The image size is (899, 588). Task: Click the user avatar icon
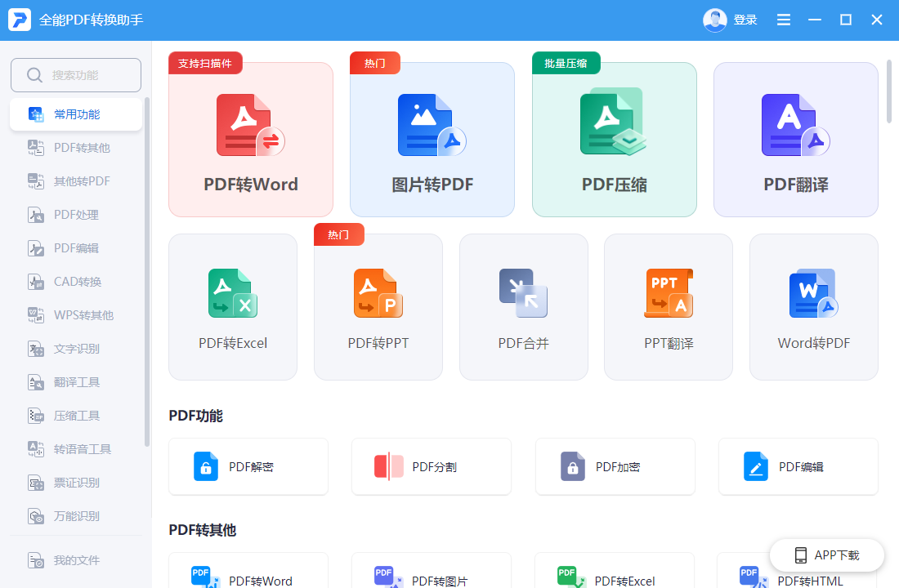click(715, 20)
